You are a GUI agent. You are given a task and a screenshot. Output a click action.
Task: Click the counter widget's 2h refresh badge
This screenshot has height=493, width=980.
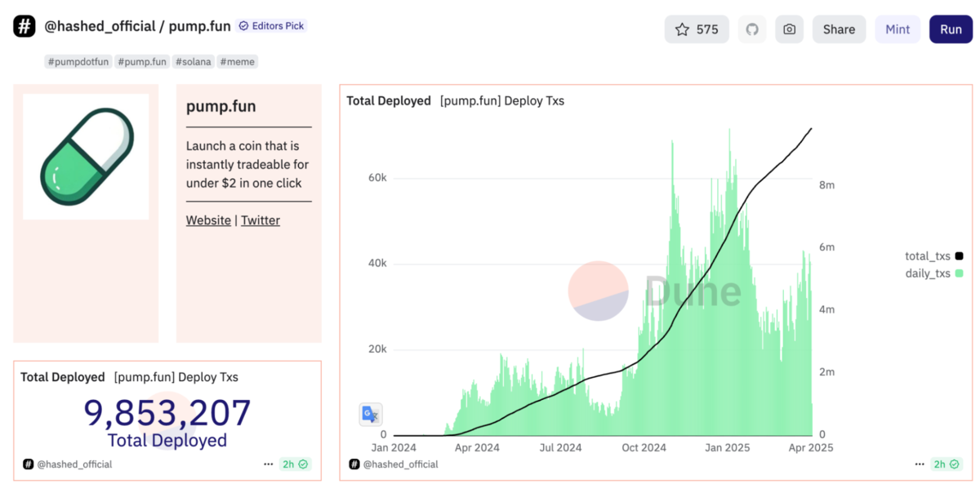click(x=295, y=464)
